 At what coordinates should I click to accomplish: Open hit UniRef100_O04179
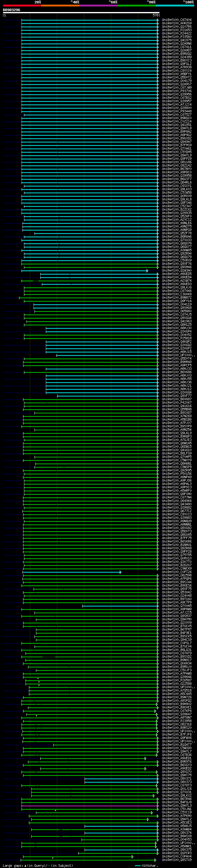[x=176, y=81]
